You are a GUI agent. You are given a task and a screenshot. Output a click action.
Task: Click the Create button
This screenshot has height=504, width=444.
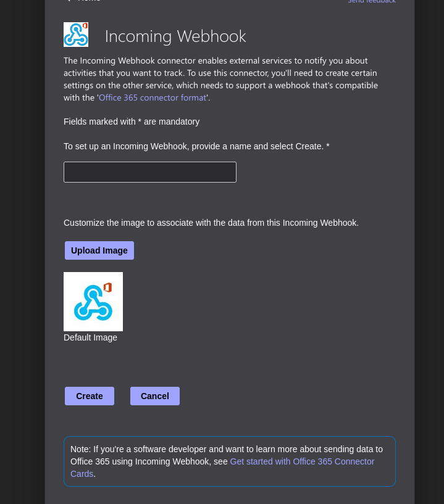(90, 396)
